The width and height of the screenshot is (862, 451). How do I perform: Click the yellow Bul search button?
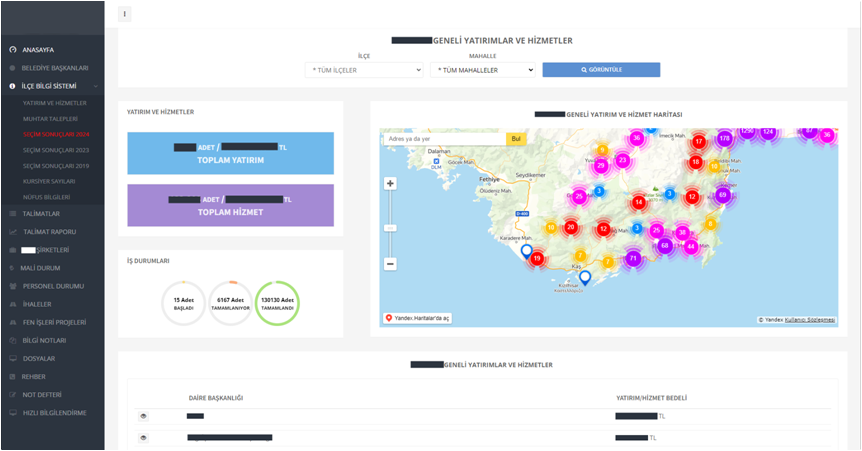click(516, 139)
